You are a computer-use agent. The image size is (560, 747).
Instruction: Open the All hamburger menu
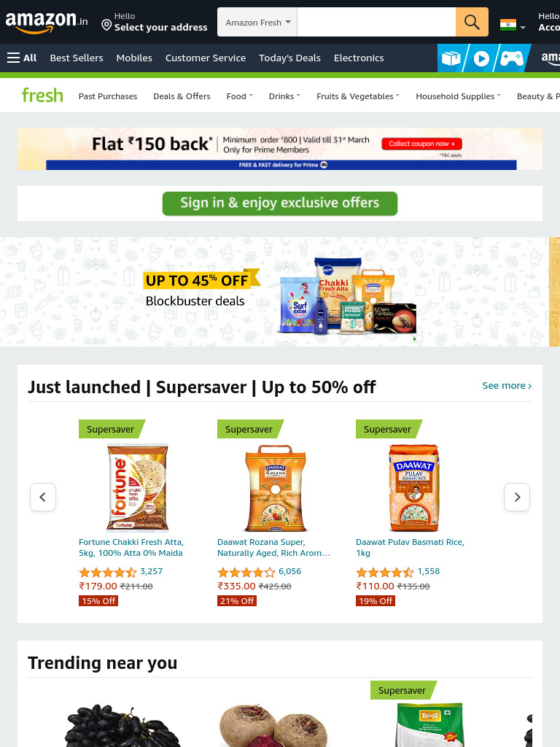point(22,58)
